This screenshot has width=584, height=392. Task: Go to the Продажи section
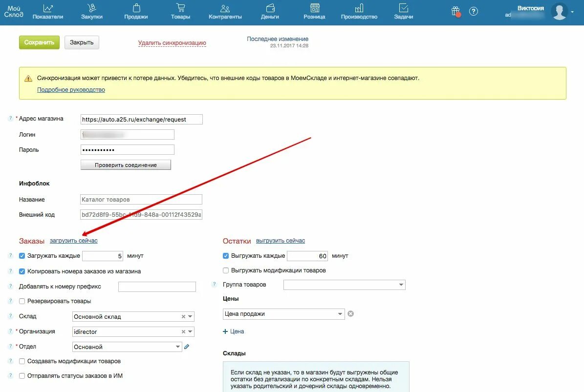136,12
